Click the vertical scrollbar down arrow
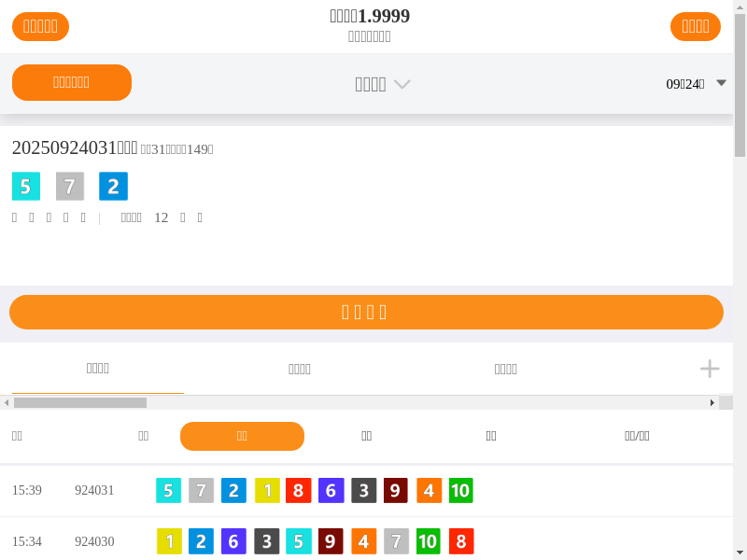Viewport: 747px width, 560px height. click(x=740, y=552)
